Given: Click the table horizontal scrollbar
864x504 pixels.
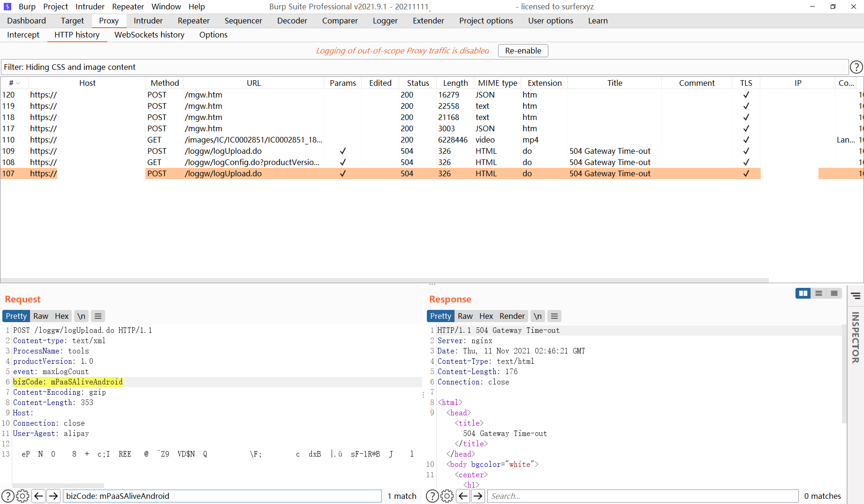Looking at the screenshot, I should coord(385,280).
